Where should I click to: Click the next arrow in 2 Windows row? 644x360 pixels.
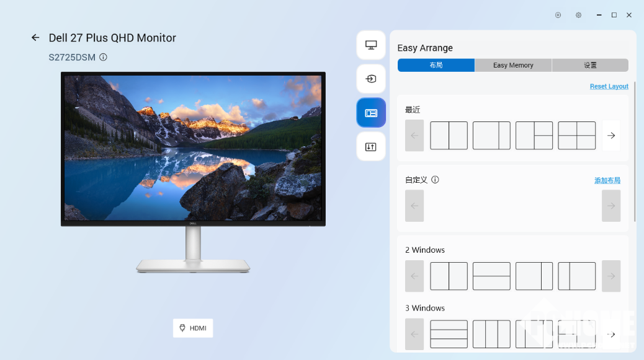coord(611,276)
